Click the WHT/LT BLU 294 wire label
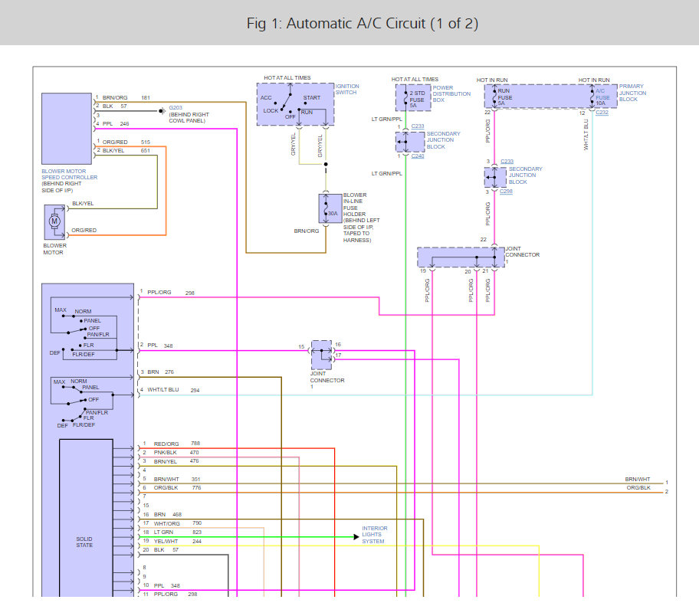This screenshot has width=699, height=616. 173,390
